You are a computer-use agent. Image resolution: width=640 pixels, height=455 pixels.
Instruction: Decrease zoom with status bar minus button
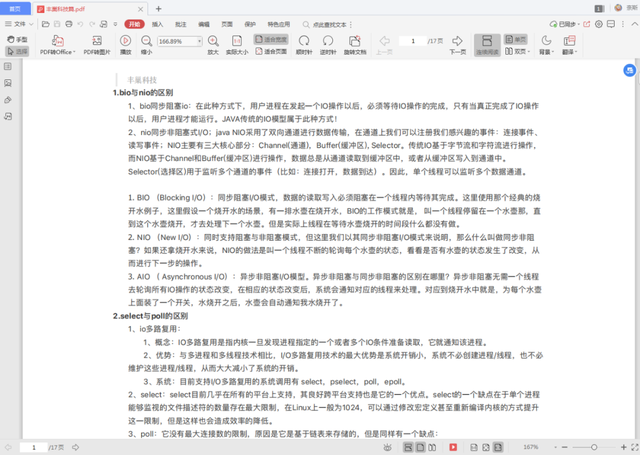click(x=564, y=447)
